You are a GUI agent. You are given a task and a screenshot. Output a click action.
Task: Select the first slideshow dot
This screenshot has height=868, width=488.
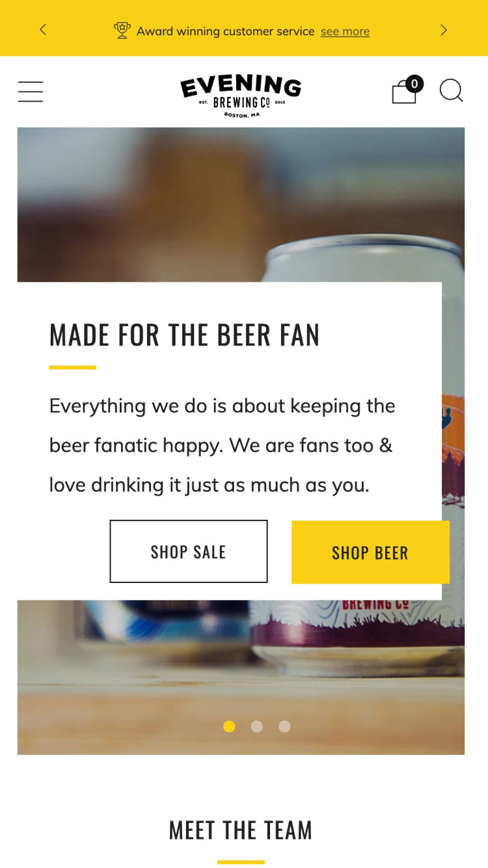(229, 726)
